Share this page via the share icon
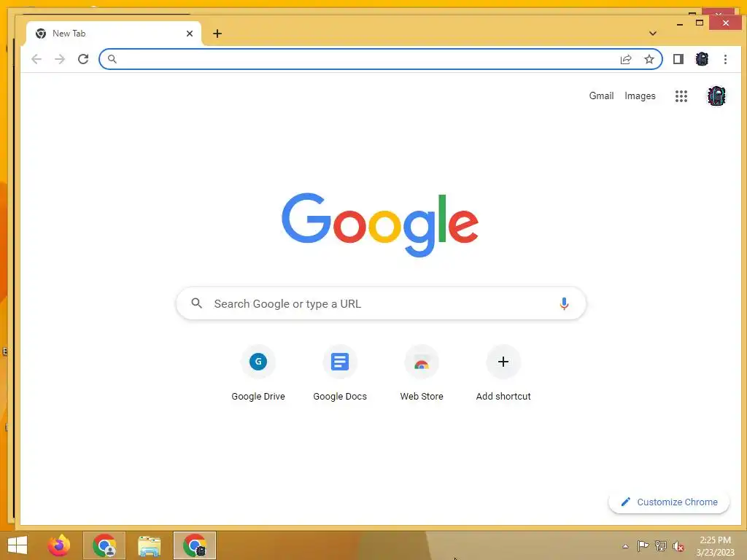The image size is (747, 560). tap(625, 59)
